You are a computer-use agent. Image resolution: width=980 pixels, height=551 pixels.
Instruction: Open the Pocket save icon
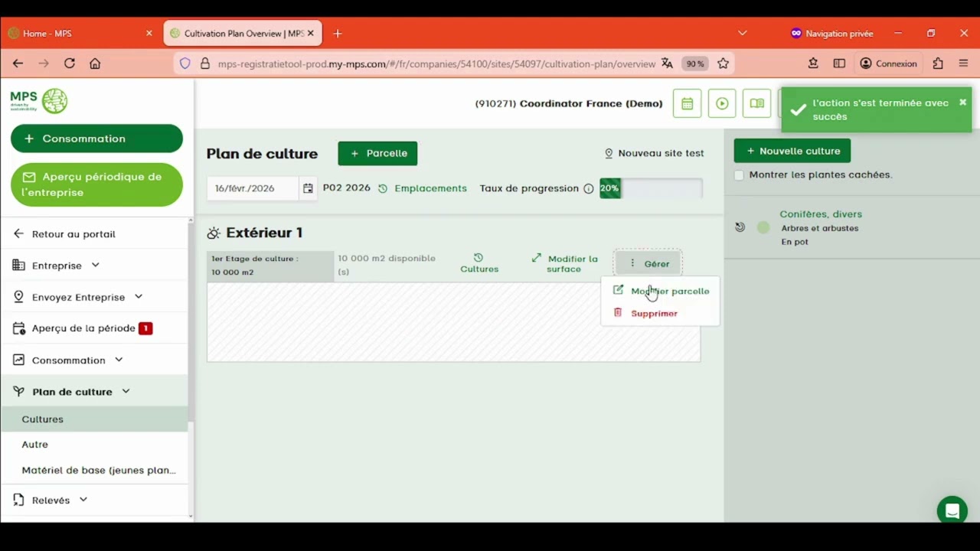813,64
